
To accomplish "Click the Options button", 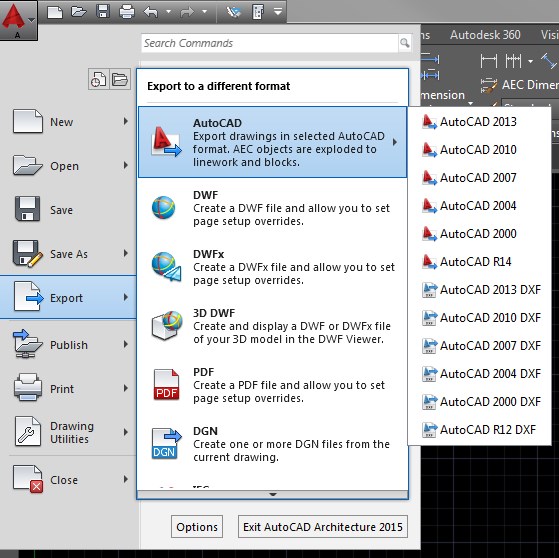I will click(197, 527).
